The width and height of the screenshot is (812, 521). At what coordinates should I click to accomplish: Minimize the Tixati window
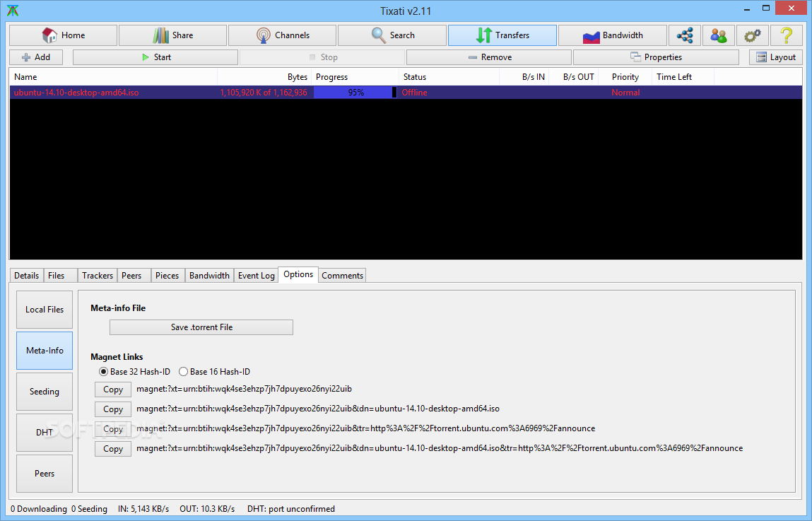(747, 8)
